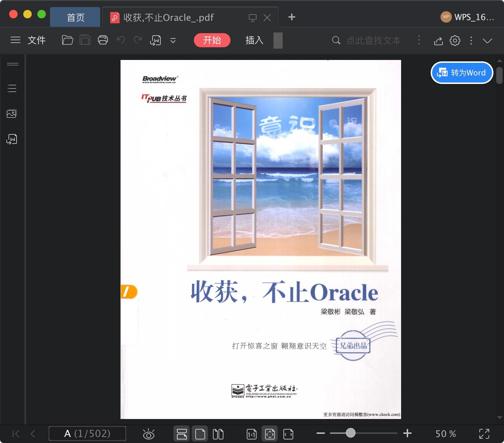Select the 插入 ribbon tab

[254, 40]
